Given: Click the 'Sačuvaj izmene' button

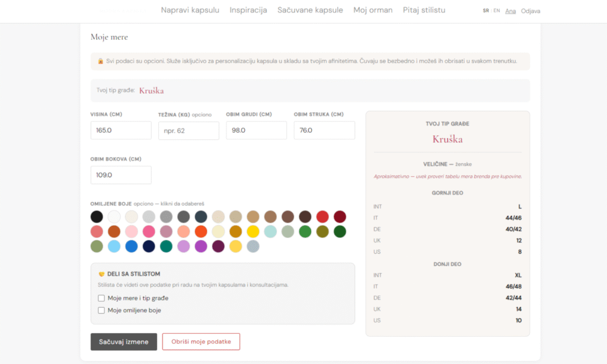Looking at the screenshot, I should [123, 342].
